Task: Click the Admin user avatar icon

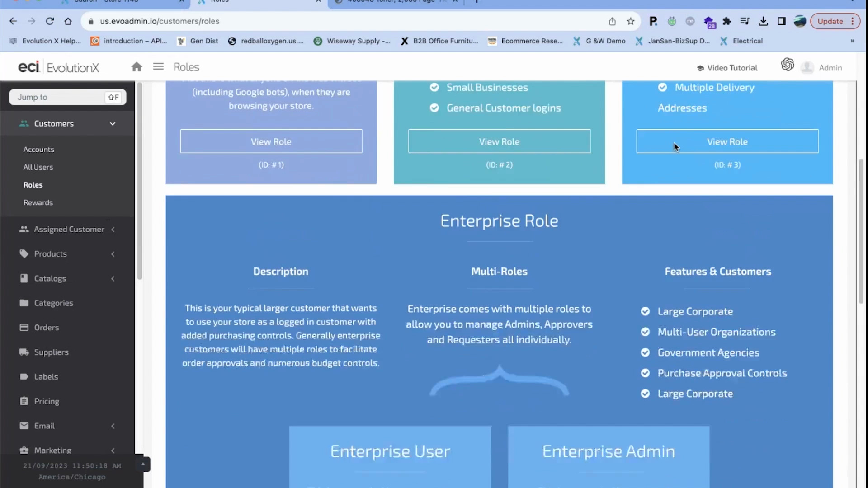Action: click(x=807, y=68)
